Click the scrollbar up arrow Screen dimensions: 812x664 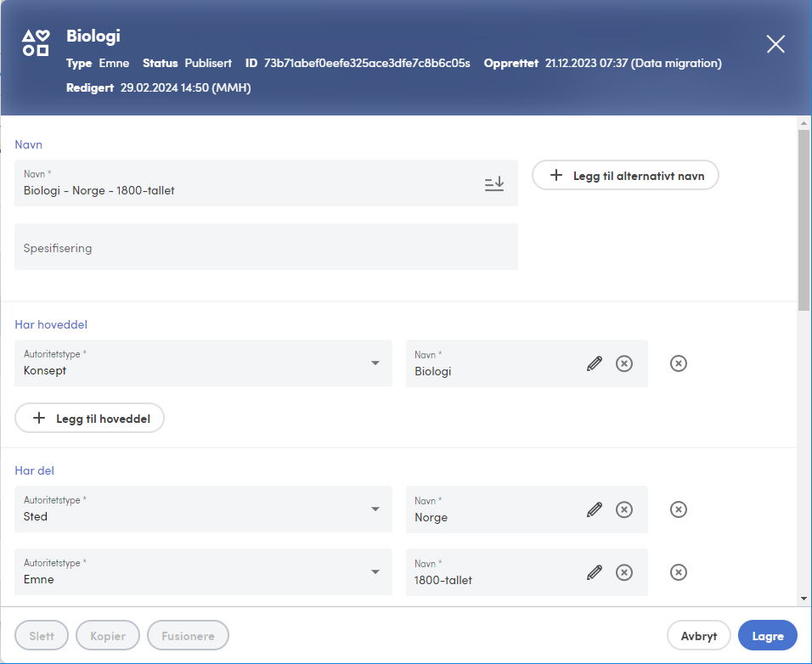coord(804,123)
